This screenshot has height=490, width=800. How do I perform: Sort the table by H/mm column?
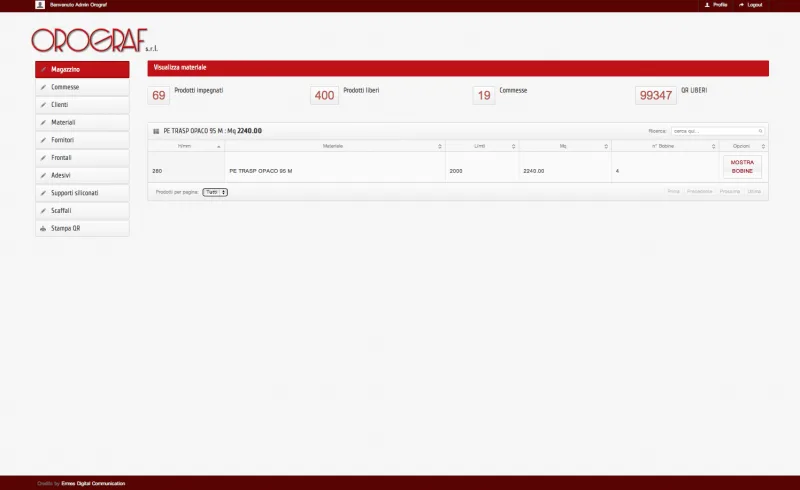[186, 146]
